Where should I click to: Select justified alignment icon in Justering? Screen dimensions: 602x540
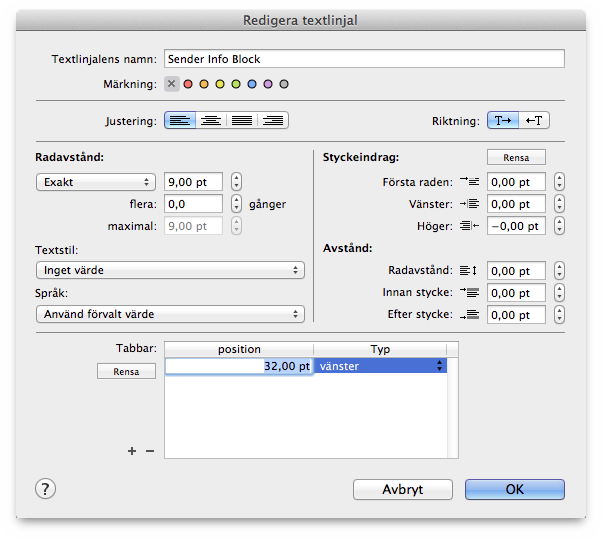coord(242,121)
